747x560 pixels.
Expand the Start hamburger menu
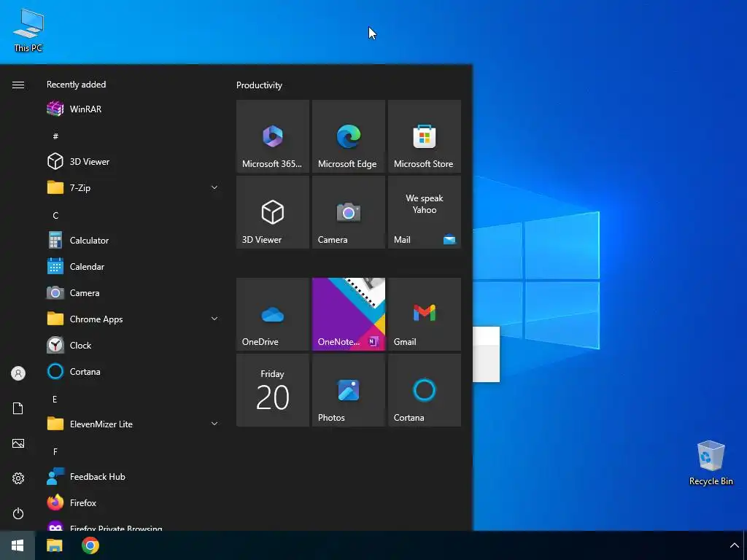[x=18, y=85]
